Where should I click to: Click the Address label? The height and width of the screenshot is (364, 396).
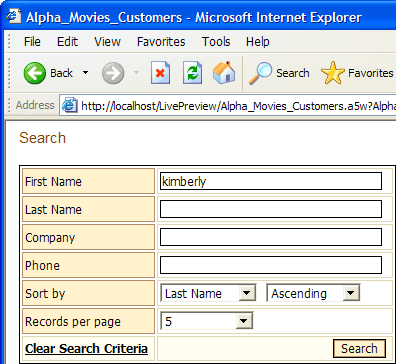coord(35,105)
